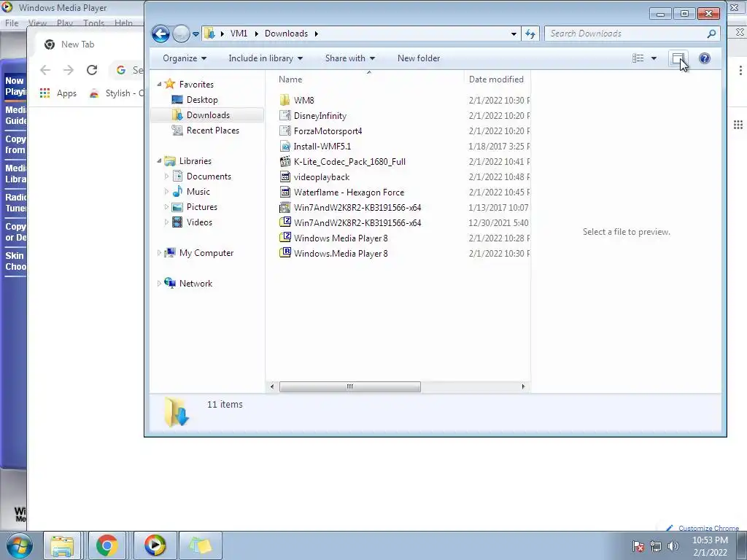747x560 pixels.
Task: Open the Share with dropdown
Action: click(349, 58)
